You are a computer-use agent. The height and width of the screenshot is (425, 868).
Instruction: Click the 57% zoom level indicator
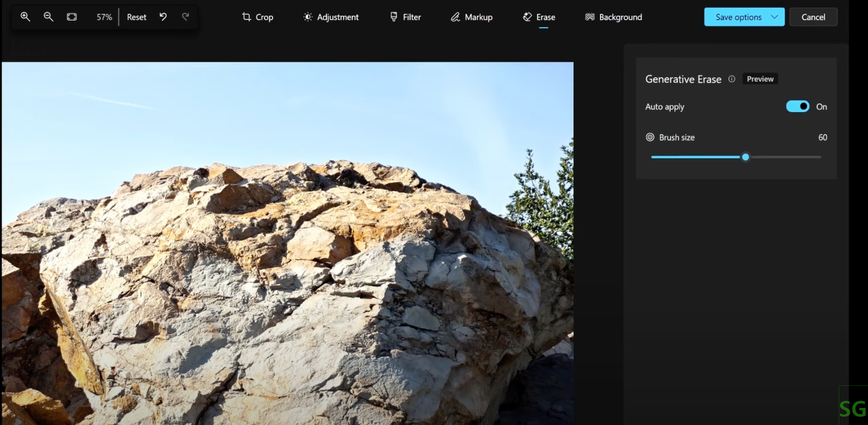click(x=104, y=17)
